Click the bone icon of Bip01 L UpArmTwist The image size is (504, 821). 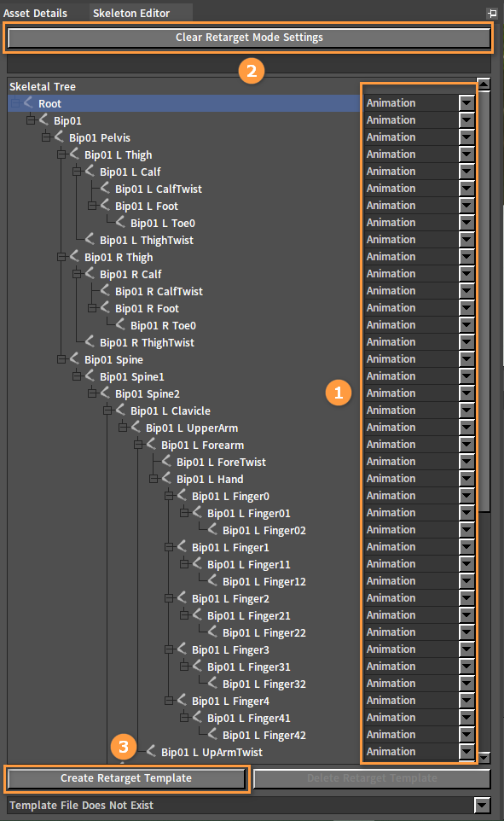point(151,751)
